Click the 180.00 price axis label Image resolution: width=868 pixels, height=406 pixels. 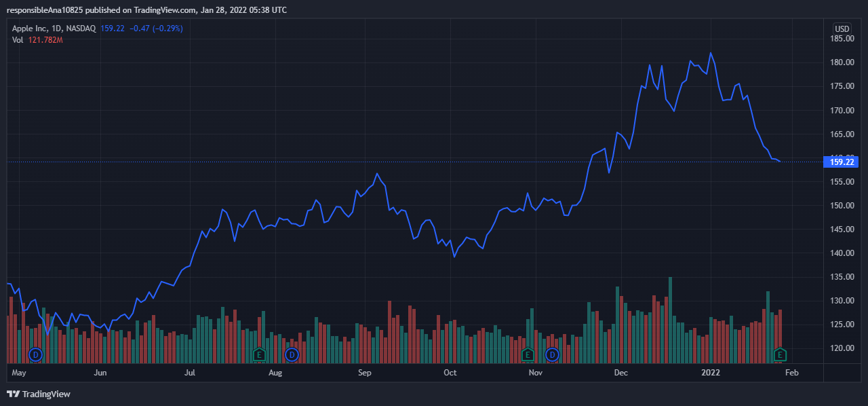coord(842,62)
